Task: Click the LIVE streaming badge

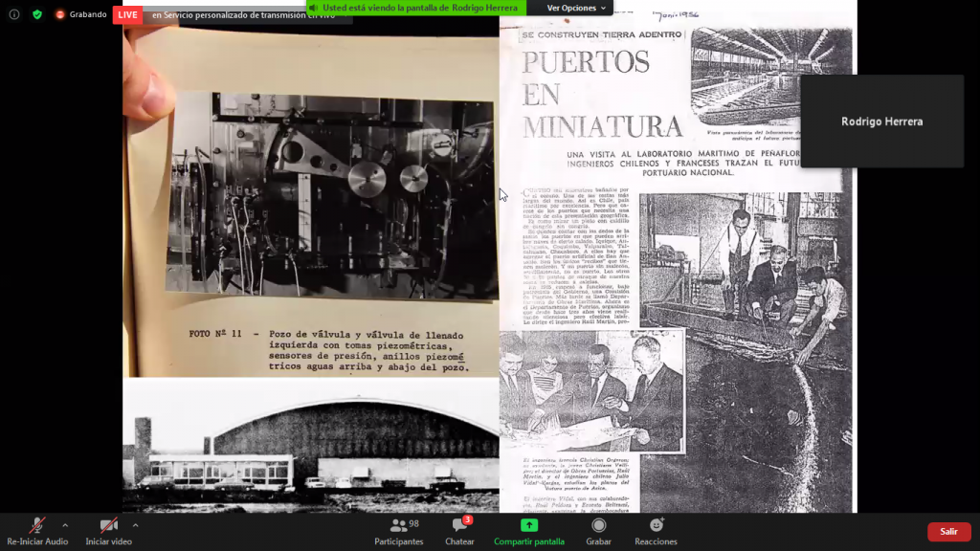Action: click(127, 15)
